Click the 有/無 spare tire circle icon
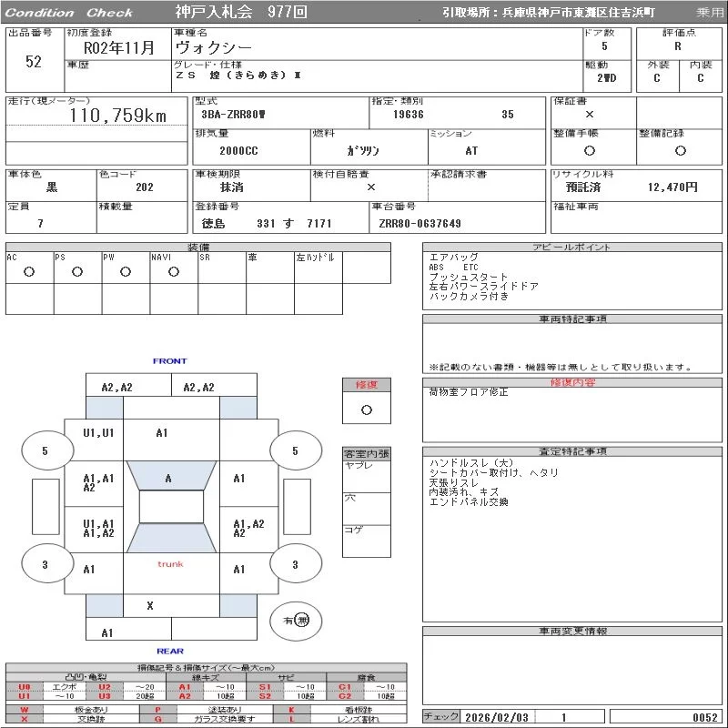 coord(296,620)
